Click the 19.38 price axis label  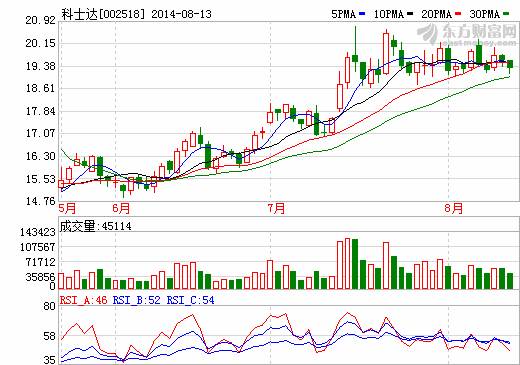pos(40,66)
